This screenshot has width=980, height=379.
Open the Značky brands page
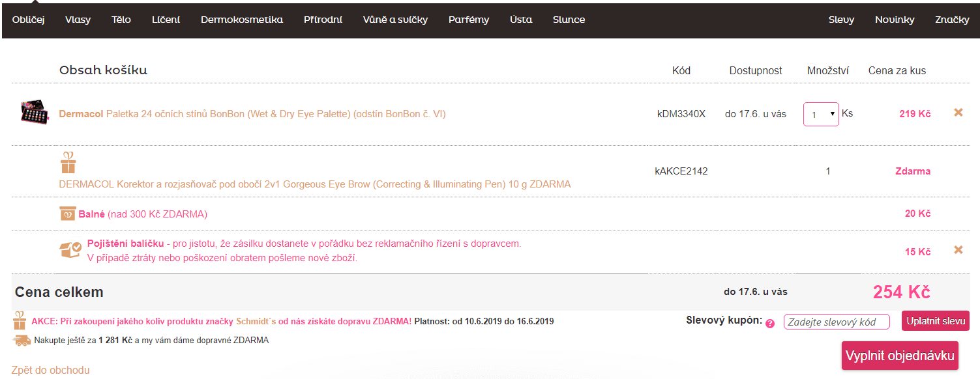click(952, 20)
